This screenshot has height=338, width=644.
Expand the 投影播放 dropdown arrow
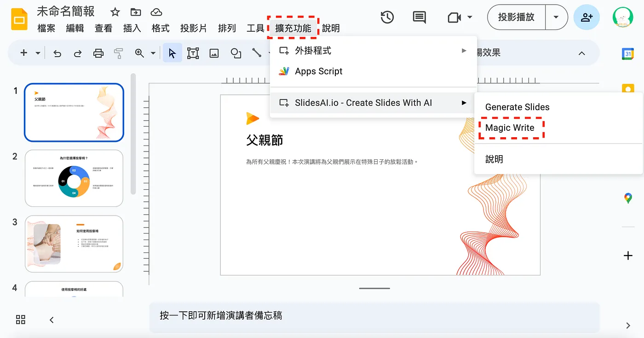pyautogui.click(x=556, y=17)
